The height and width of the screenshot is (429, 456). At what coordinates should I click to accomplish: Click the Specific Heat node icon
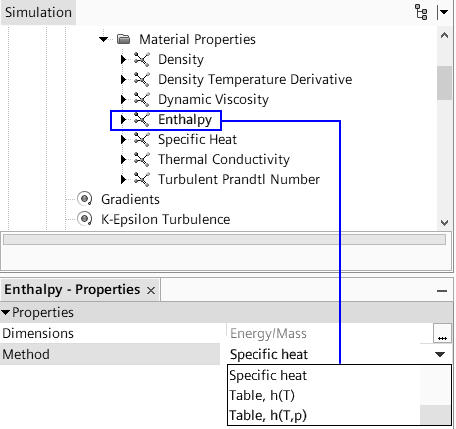142,139
